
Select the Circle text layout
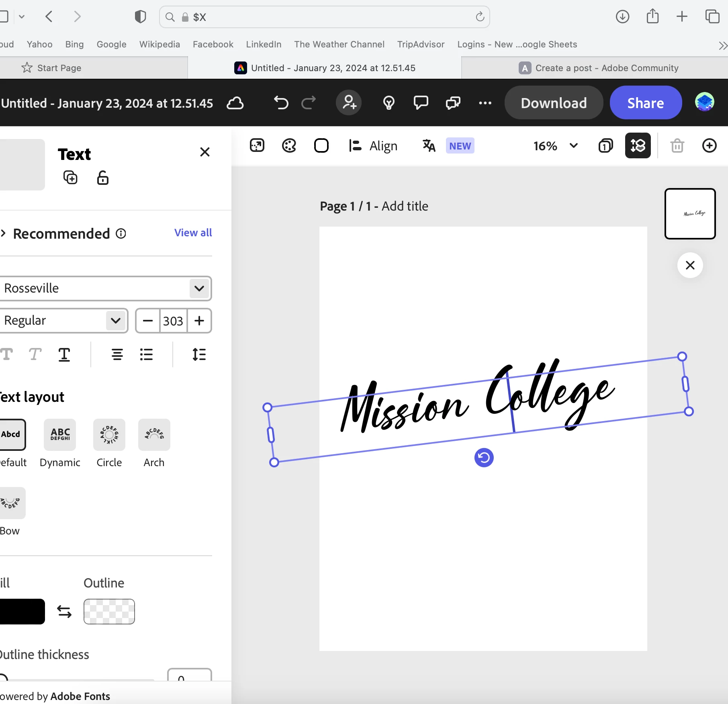tap(109, 443)
